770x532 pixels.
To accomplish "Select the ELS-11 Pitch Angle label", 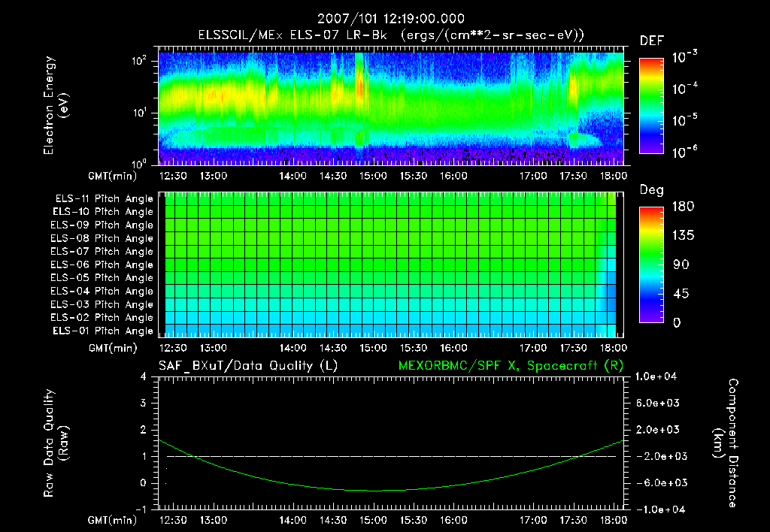I will 104,199.
